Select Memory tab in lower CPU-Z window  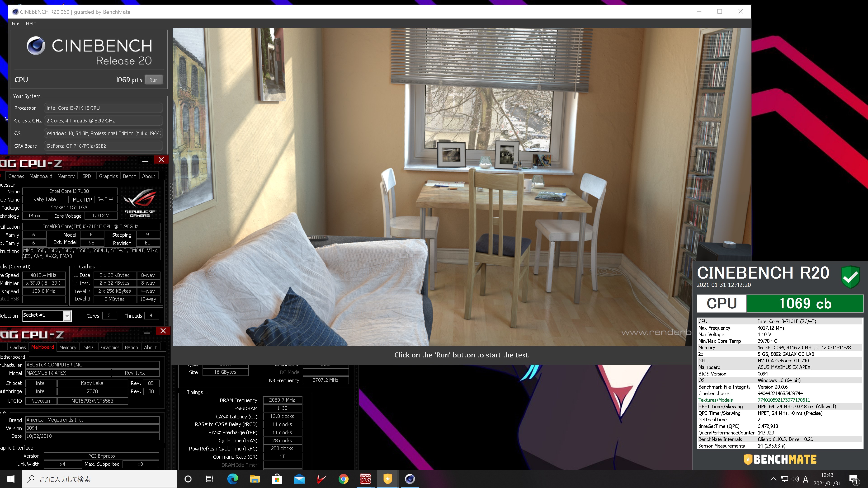68,347
